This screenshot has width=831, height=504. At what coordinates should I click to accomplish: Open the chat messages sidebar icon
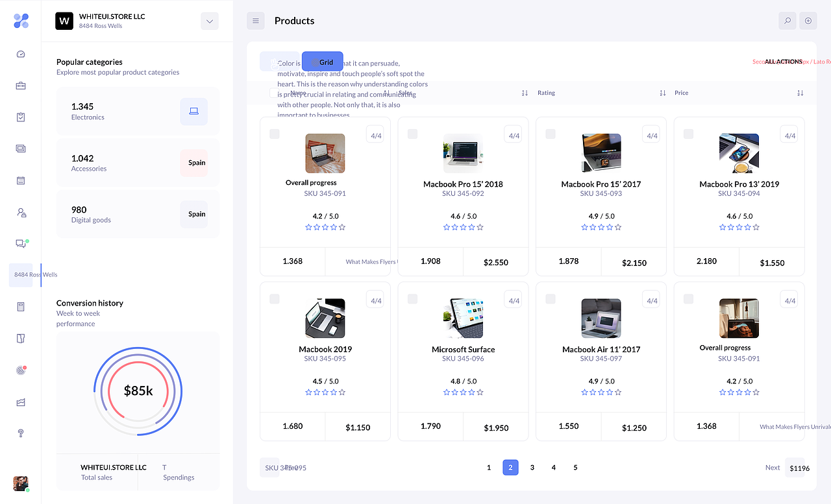[x=21, y=243]
